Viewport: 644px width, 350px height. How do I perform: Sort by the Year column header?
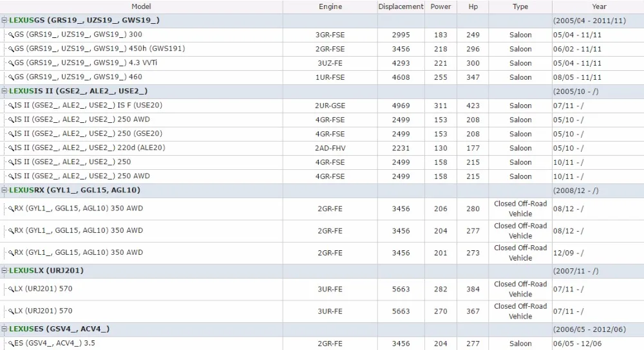coord(599,6)
